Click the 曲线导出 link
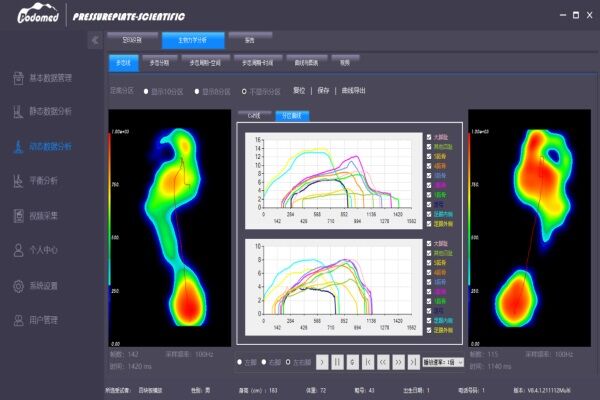600x400 pixels. point(355,90)
